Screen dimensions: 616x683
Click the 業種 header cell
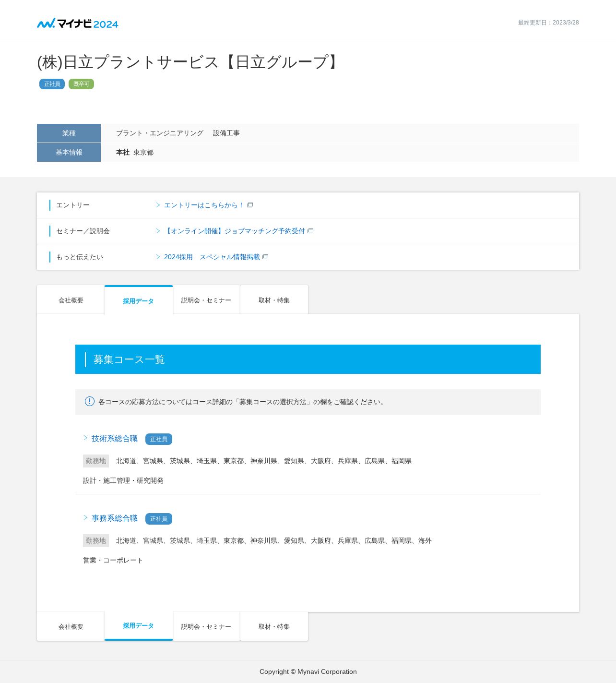pyautogui.click(x=69, y=133)
